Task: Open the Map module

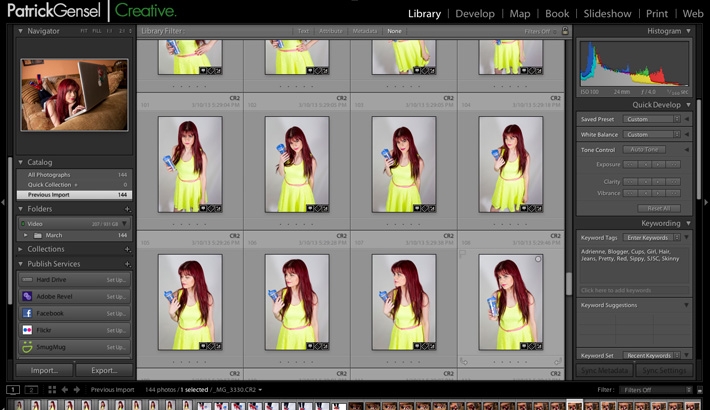Action: click(x=519, y=14)
